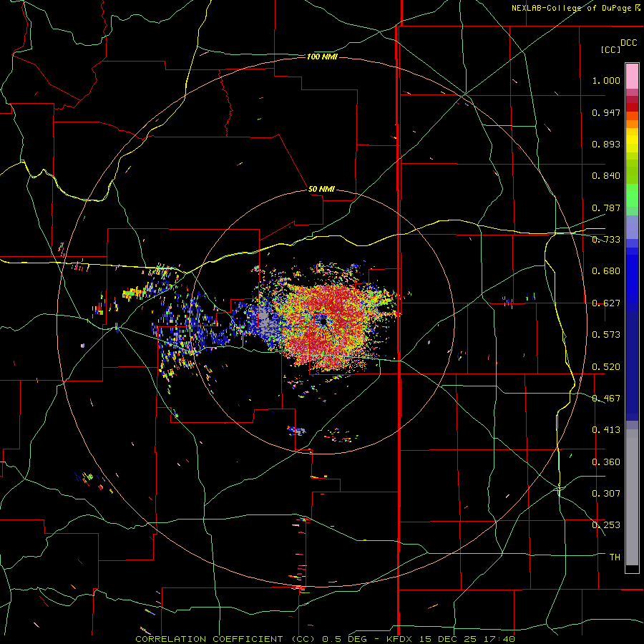Click the 0.680 legend value
This screenshot has height=644, width=644.
coord(606,271)
